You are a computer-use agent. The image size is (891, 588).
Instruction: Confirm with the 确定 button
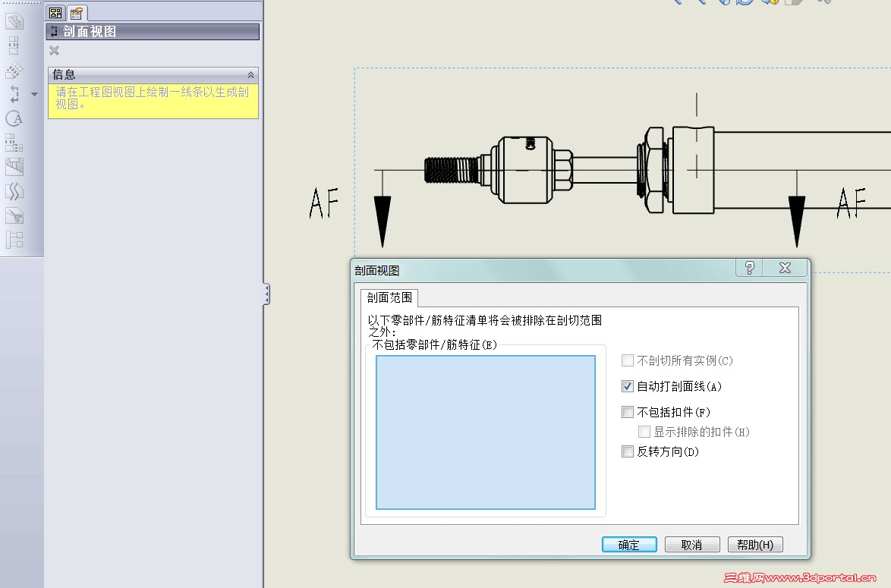629,544
